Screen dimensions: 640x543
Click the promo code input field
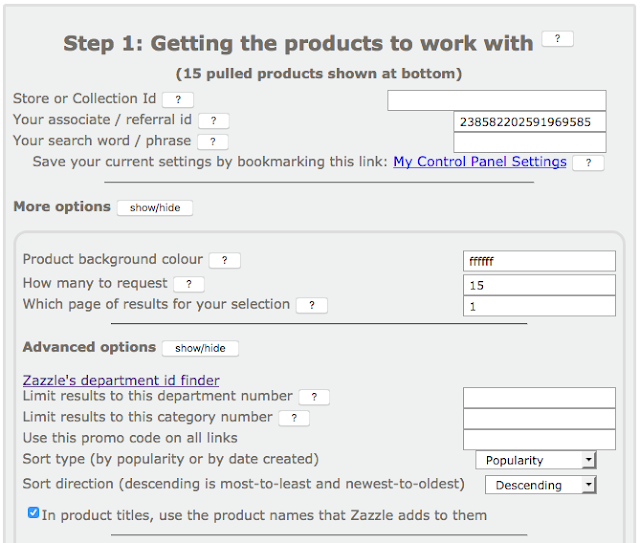(539, 439)
